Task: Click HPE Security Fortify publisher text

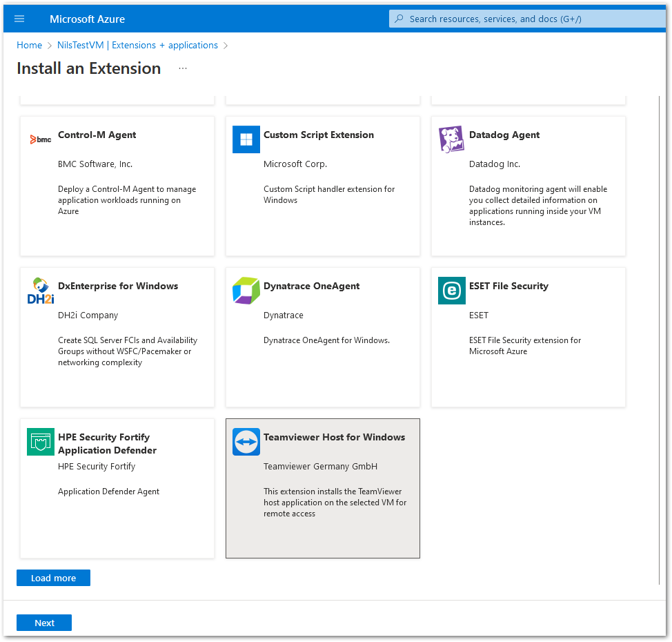Action: click(x=97, y=466)
